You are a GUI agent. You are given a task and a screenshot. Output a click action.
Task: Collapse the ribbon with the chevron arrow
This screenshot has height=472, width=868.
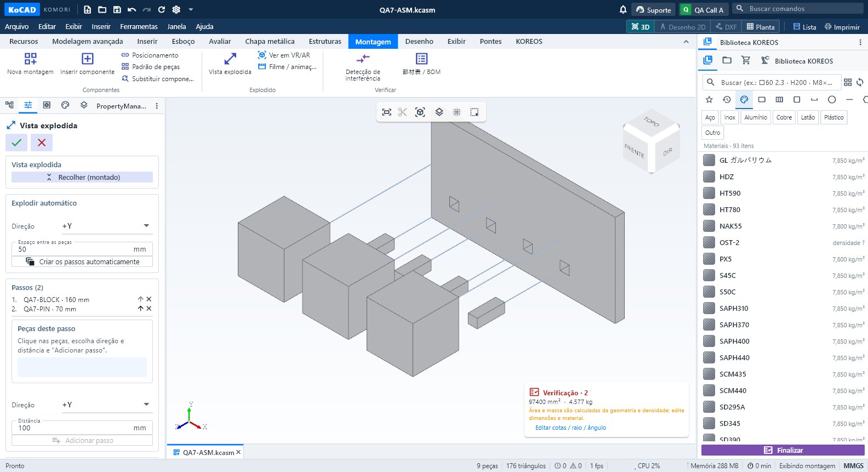pos(686,42)
